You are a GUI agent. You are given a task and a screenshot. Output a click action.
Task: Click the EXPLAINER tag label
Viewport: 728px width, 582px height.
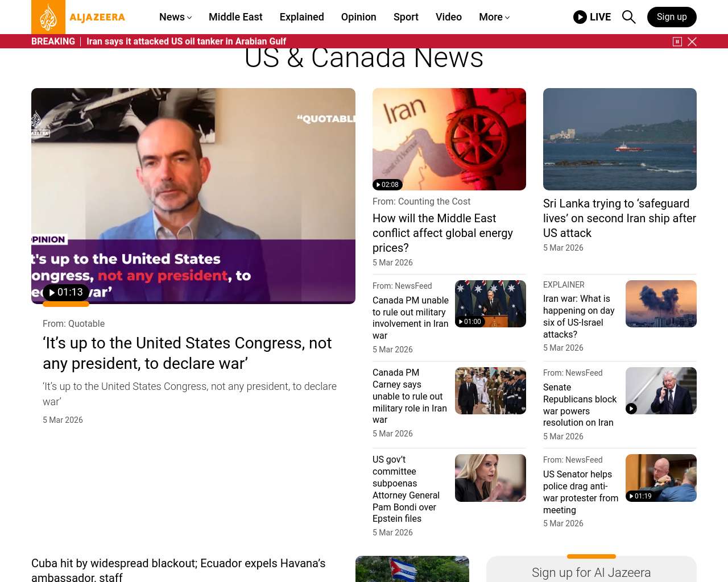[x=564, y=285]
